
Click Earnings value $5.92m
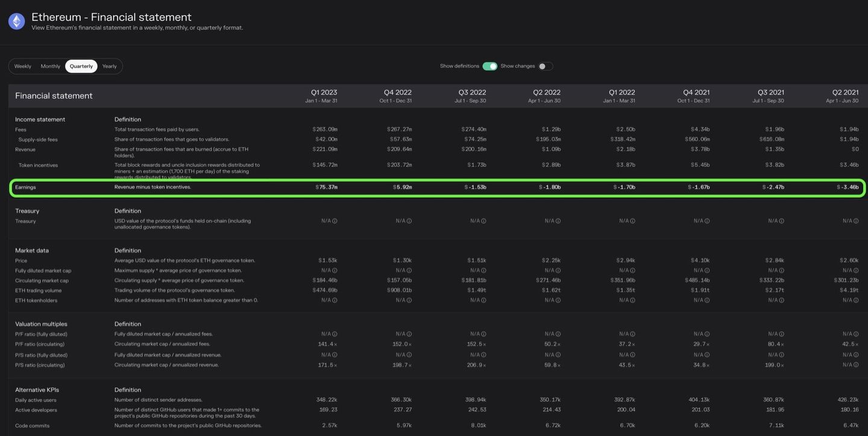pyautogui.click(x=403, y=187)
